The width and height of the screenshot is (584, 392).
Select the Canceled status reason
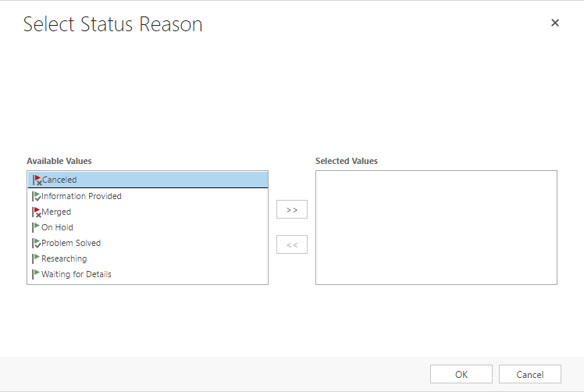pos(148,180)
